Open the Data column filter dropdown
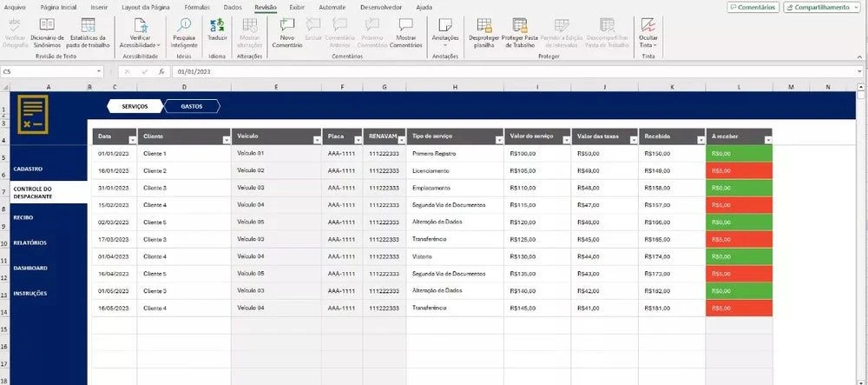This screenshot has width=868, height=385. click(132, 140)
